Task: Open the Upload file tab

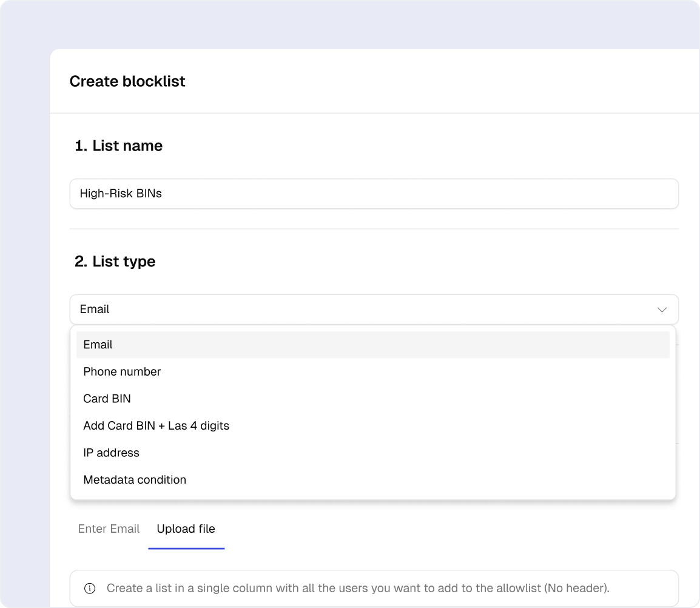Action: pos(186,529)
